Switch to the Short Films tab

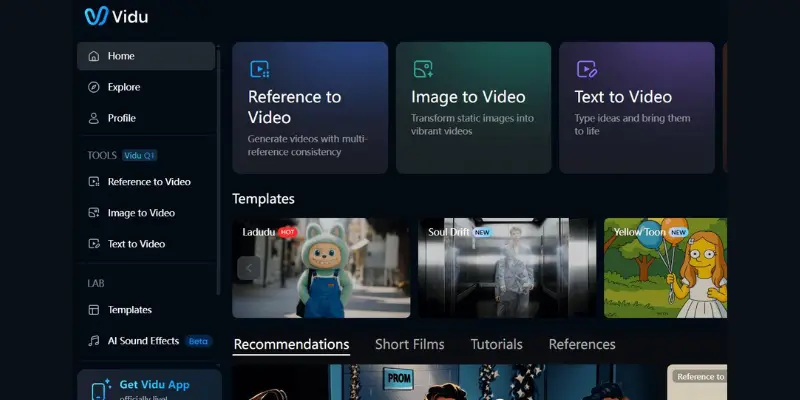(x=410, y=344)
